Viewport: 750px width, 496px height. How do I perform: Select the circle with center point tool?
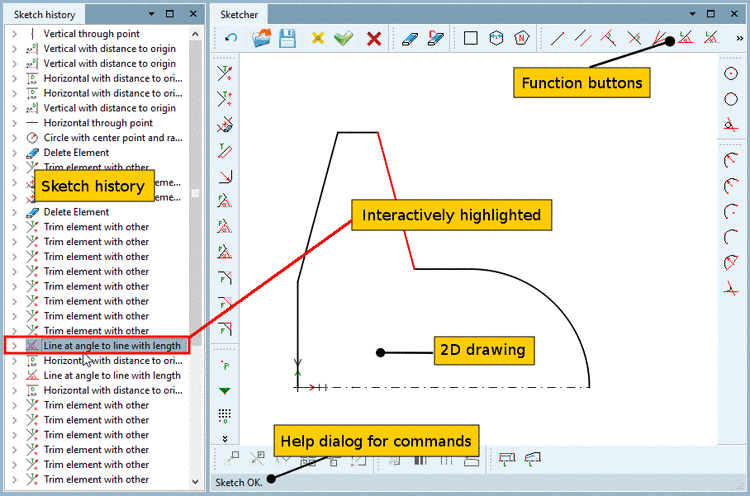(x=731, y=74)
